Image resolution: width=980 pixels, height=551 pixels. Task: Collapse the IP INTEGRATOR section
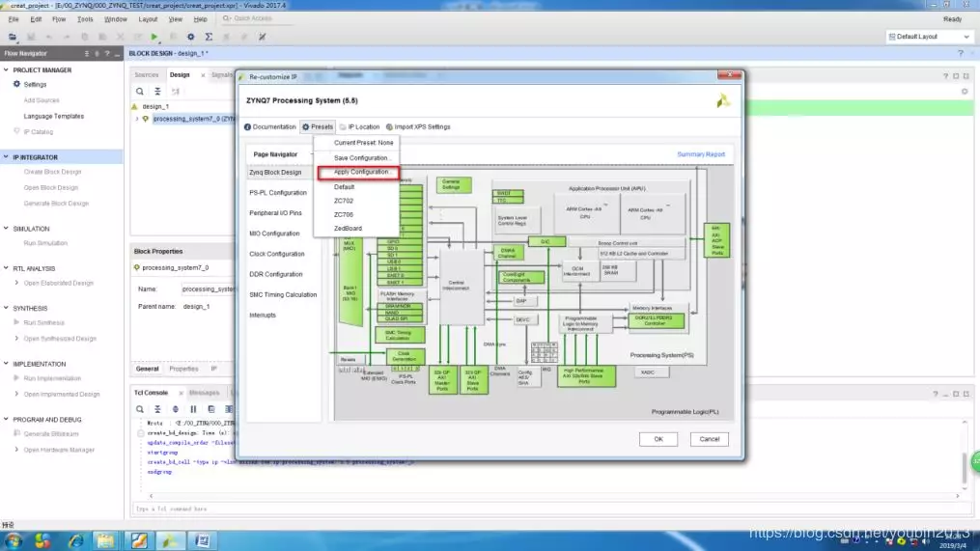(6, 157)
